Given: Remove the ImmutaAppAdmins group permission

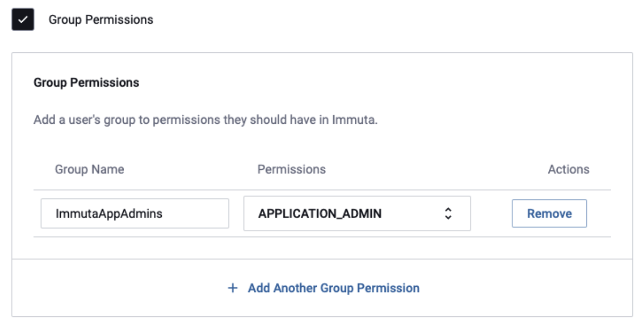Looking at the screenshot, I should point(549,214).
